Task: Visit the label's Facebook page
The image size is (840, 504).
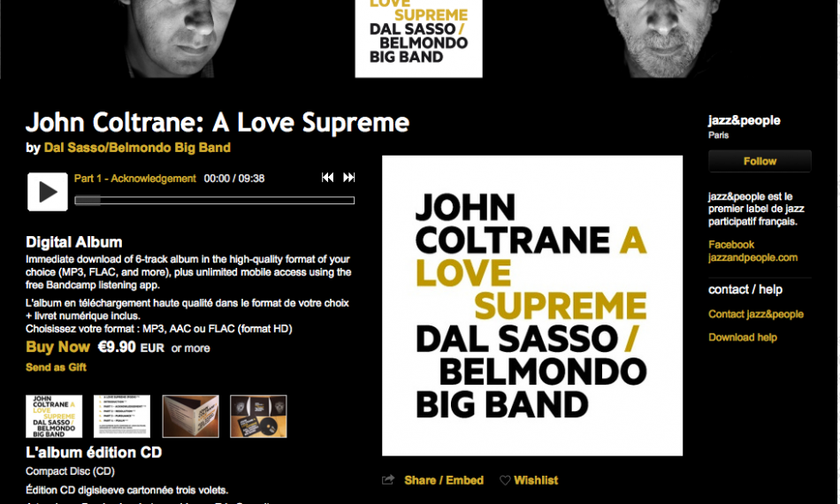Action: click(731, 245)
